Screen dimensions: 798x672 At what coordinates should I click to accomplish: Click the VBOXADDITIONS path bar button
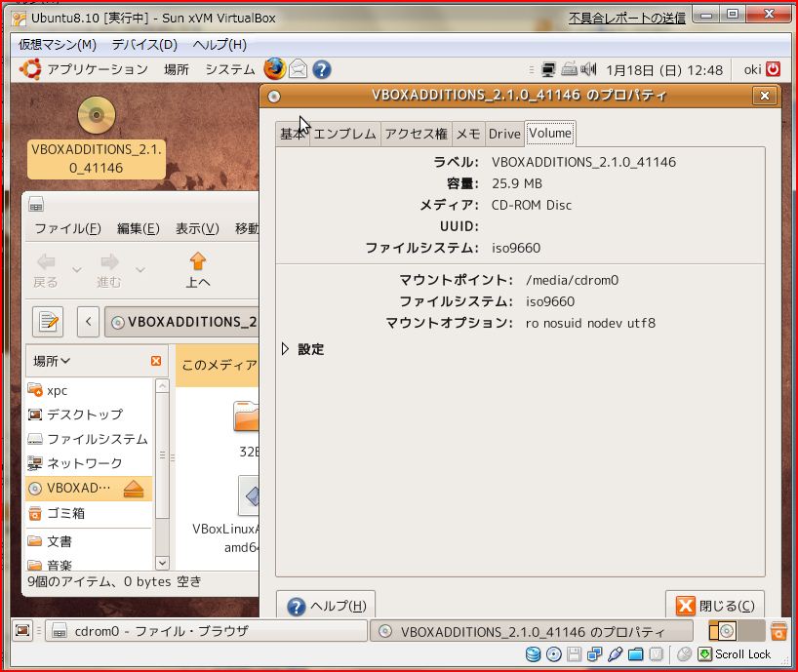[183, 322]
